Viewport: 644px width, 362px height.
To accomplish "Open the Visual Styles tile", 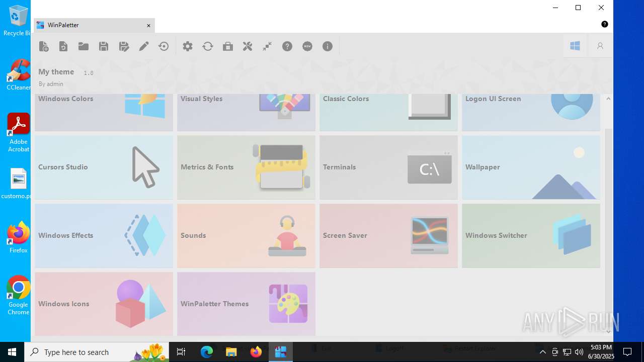I will (246, 112).
